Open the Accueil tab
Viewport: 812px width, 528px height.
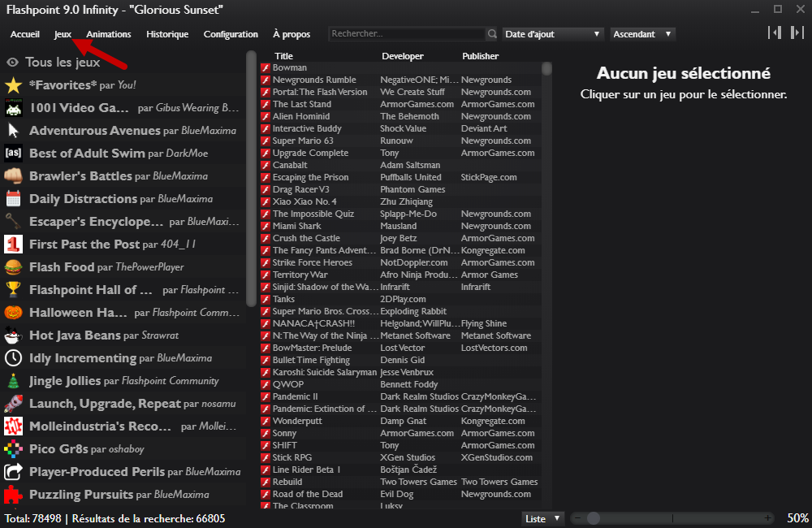coord(25,34)
